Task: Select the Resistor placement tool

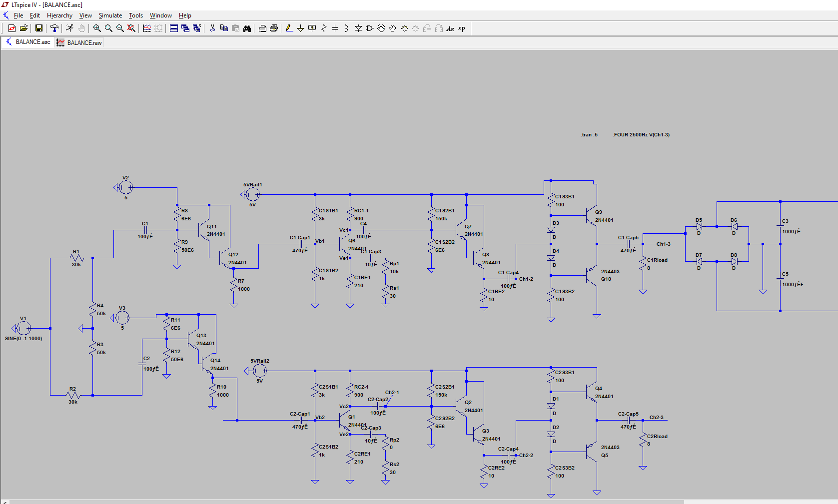Action: point(324,28)
